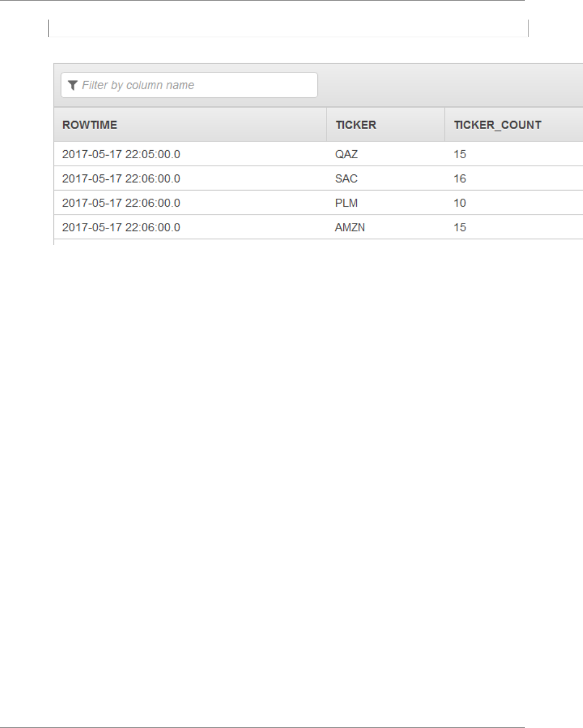Select the PLM ticker cell
This screenshot has width=583, height=728.
[385, 203]
